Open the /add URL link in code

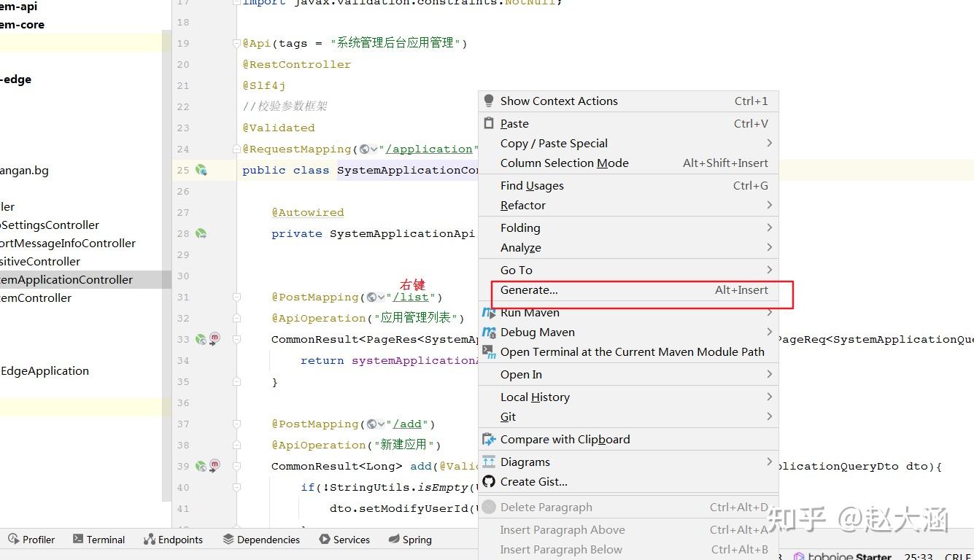pos(407,424)
